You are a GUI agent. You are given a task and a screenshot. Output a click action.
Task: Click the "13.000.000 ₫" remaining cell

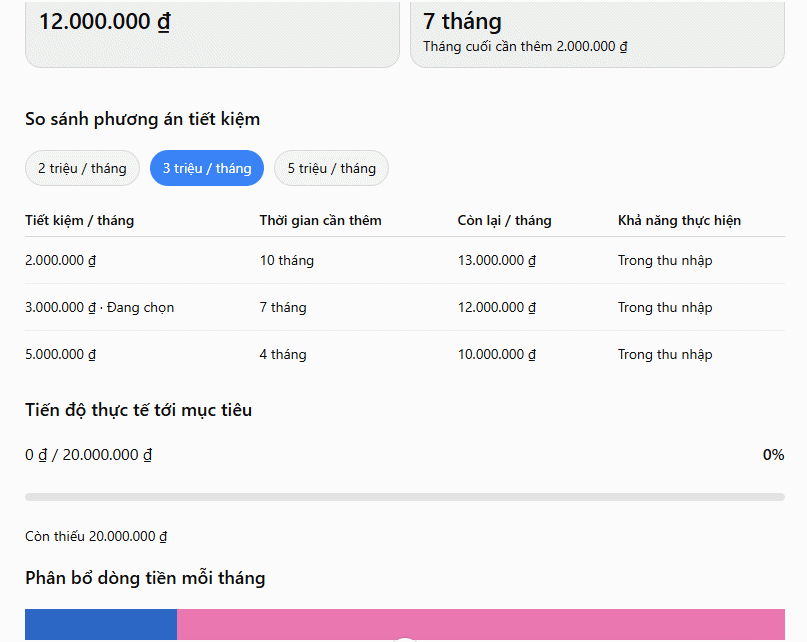[497, 260]
